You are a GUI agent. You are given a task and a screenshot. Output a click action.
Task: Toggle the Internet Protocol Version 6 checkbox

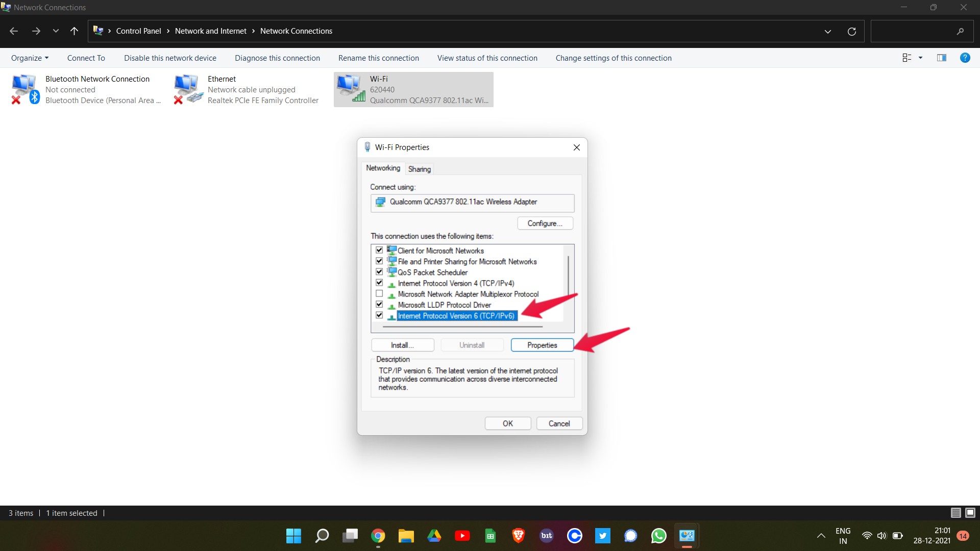tap(378, 315)
